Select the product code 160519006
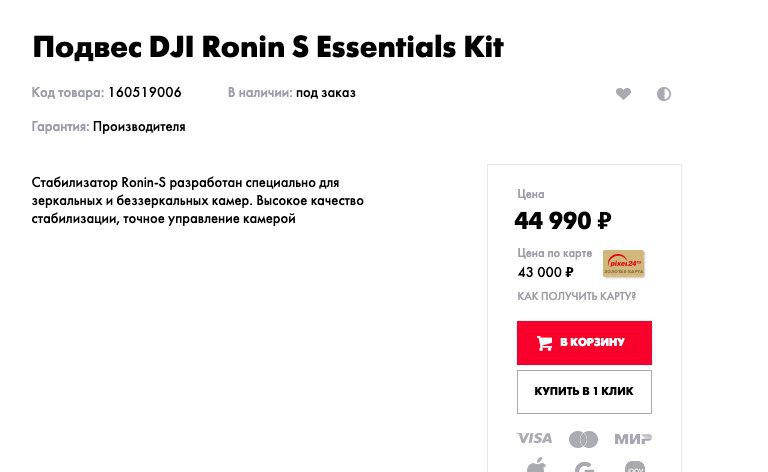This screenshot has width=768, height=472. pyautogui.click(x=144, y=93)
